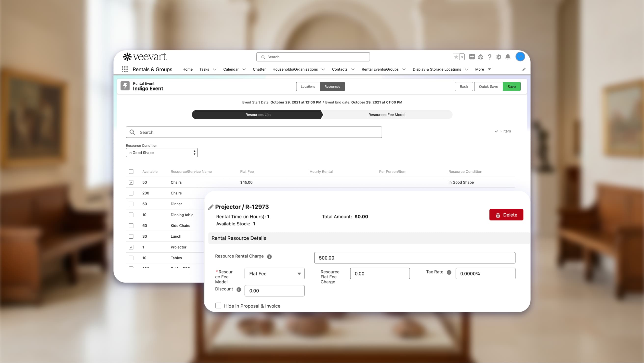This screenshot has height=363, width=644.
Task: Click the notifications bell icon
Action: [508, 57]
